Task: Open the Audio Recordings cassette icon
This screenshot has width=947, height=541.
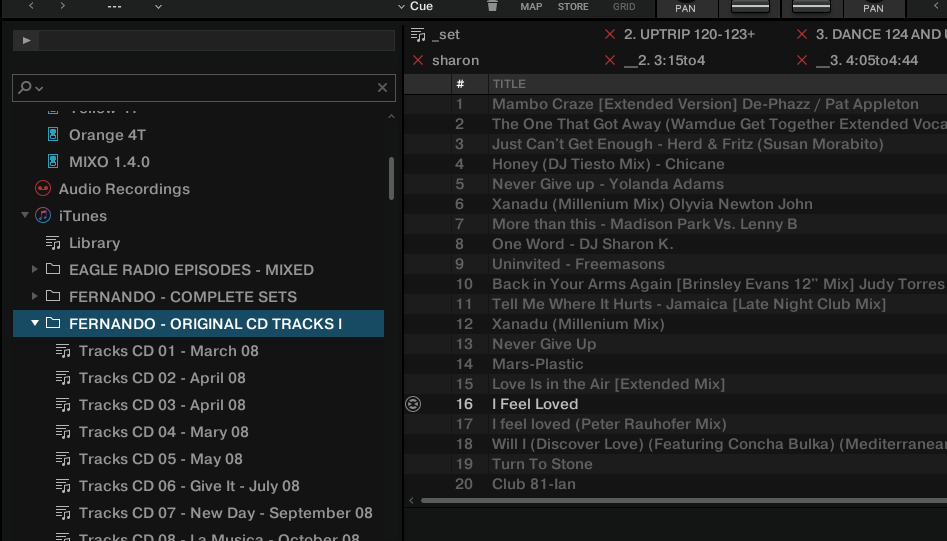Action: pyautogui.click(x=43, y=189)
